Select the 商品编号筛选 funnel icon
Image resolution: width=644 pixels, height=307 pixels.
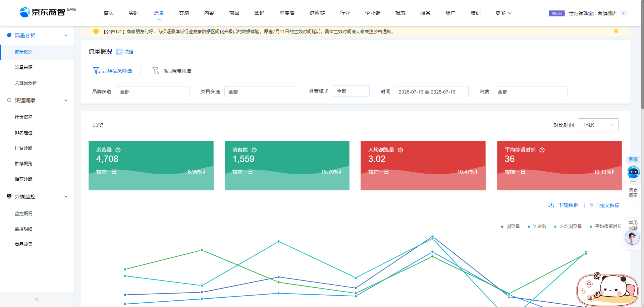pyautogui.click(x=156, y=71)
